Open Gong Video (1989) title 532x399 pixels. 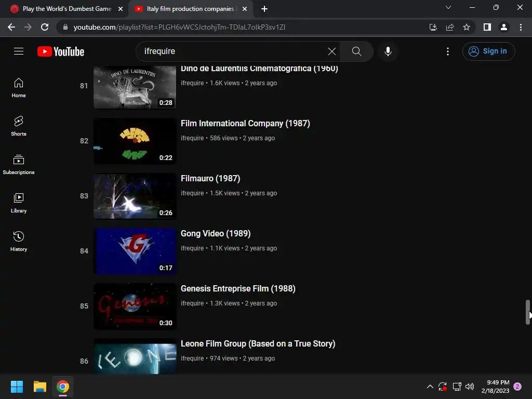coord(216,233)
